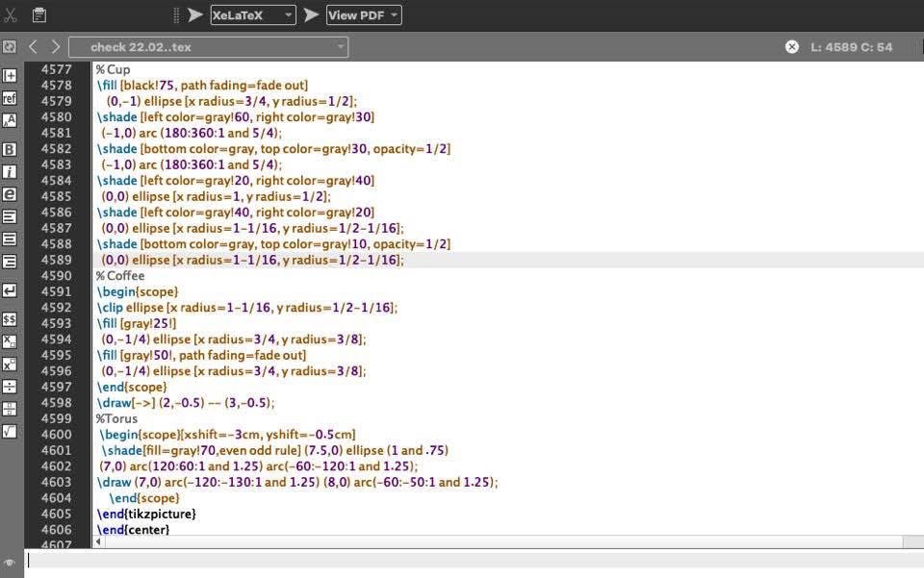Click the Cut scissors icon

[9, 14]
